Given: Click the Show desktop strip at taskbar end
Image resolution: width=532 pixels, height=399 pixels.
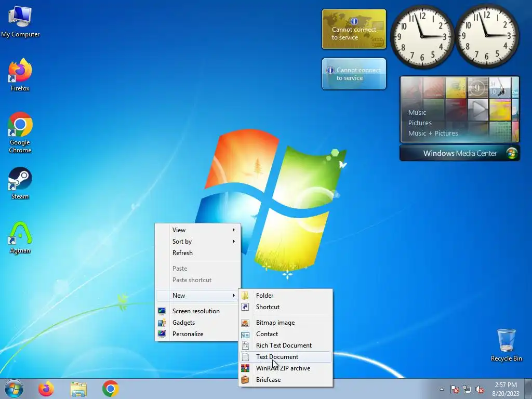Looking at the screenshot, I should 529,389.
